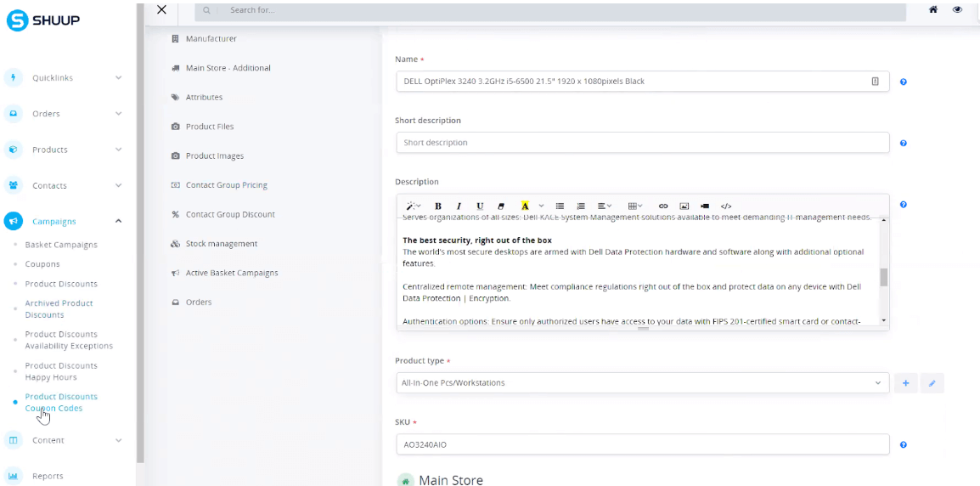The width and height of the screenshot is (980, 486).
Task: Click the insert picture icon
Action: [684, 206]
